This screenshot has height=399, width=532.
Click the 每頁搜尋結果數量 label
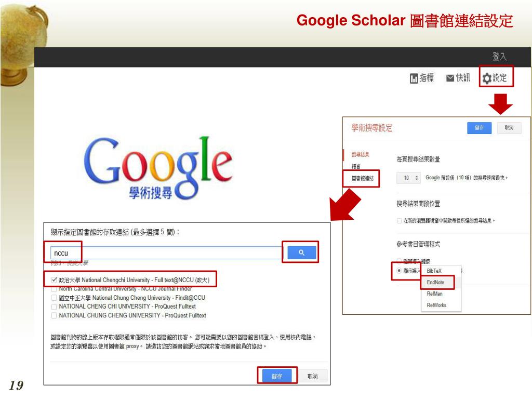[418, 159]
